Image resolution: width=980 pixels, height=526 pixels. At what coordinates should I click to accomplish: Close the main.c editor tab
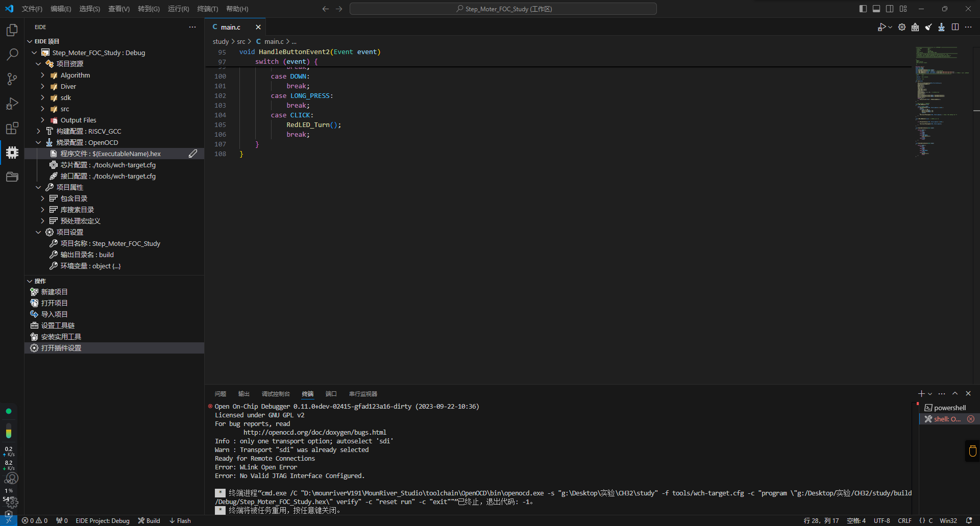(x=258, y=27)
